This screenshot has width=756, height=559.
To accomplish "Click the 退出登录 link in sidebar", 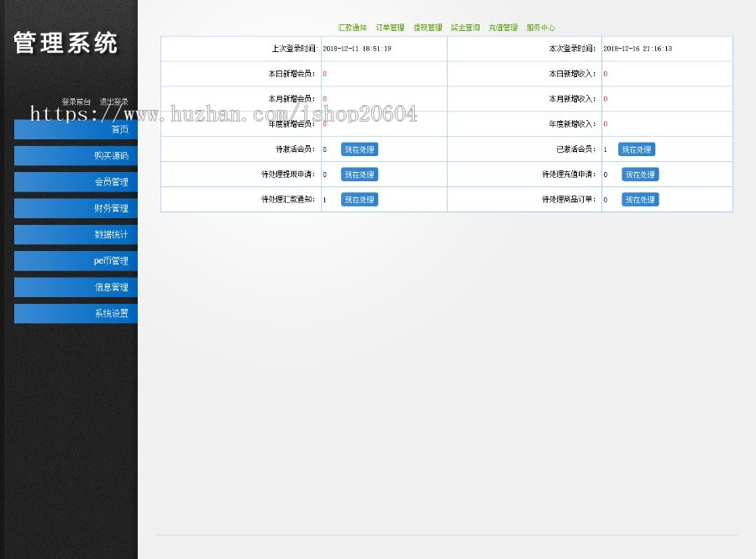I will (113, 102).
